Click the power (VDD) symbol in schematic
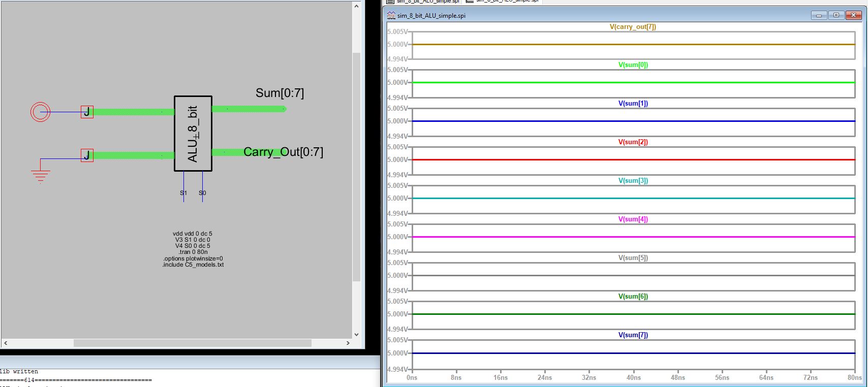The image size is (868, 387). [40, 112]
